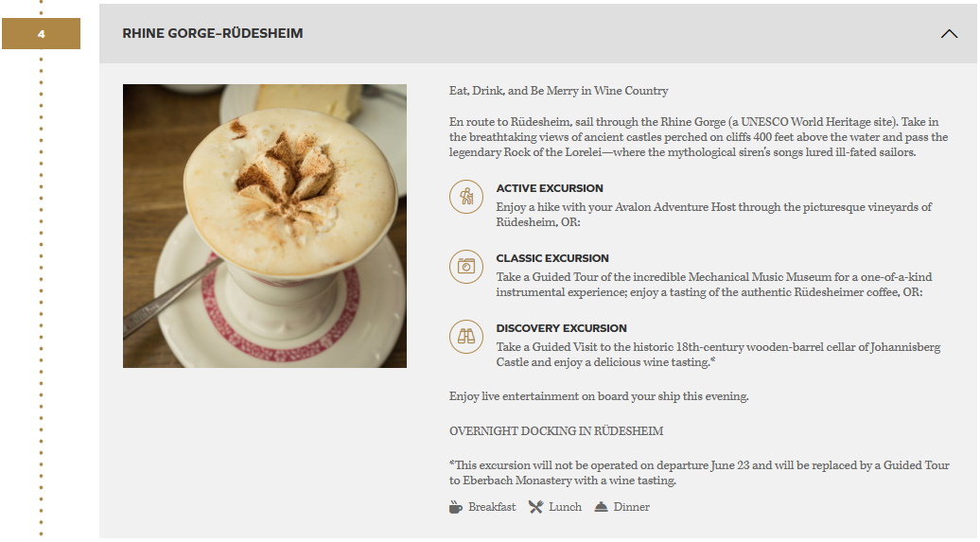Click the June 23 excursion footnote text
The width and height of the screenshot is (980, 542).
[x=699, y=473]
